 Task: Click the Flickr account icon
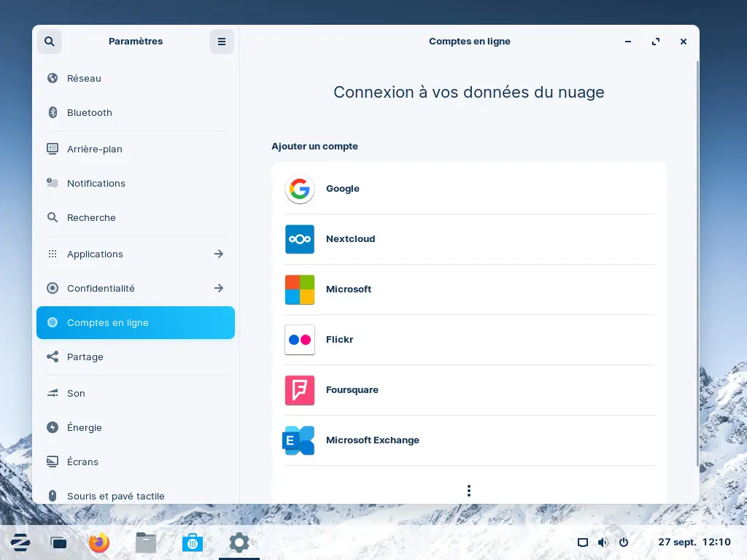tap(300, 340)
